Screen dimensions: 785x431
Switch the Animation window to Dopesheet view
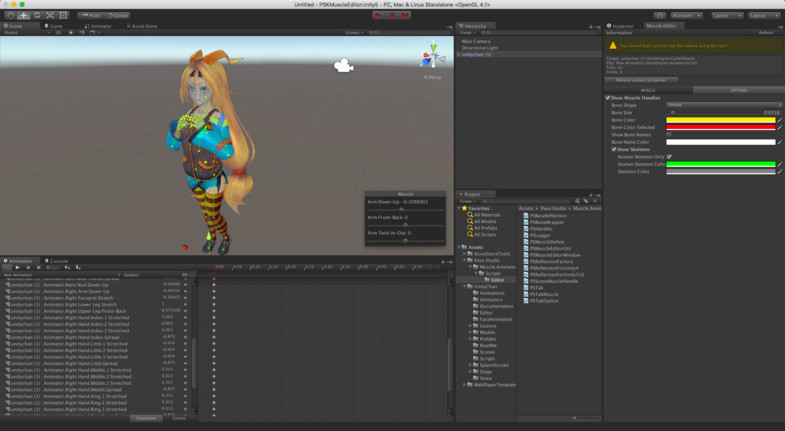146,418
